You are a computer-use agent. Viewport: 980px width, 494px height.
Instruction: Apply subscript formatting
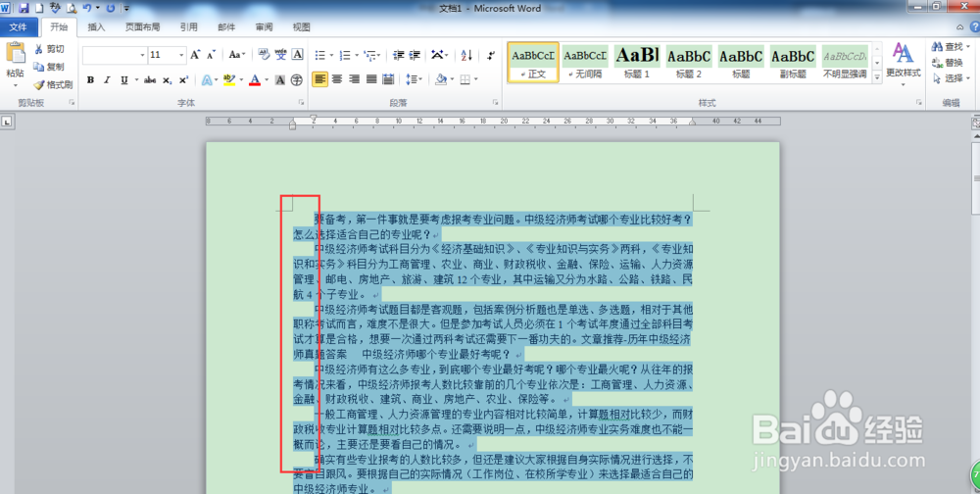167,80
